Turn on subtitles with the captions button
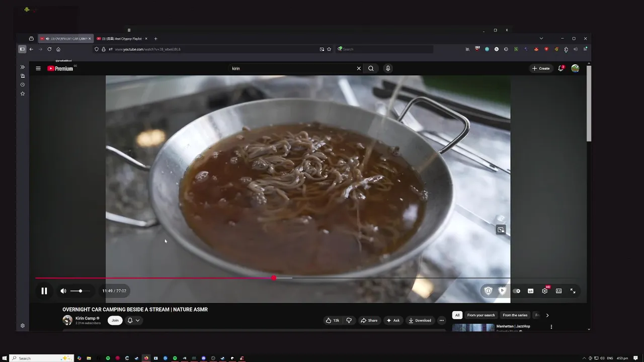The height and width of the screenshot is (362, 644). coord(530,291)
